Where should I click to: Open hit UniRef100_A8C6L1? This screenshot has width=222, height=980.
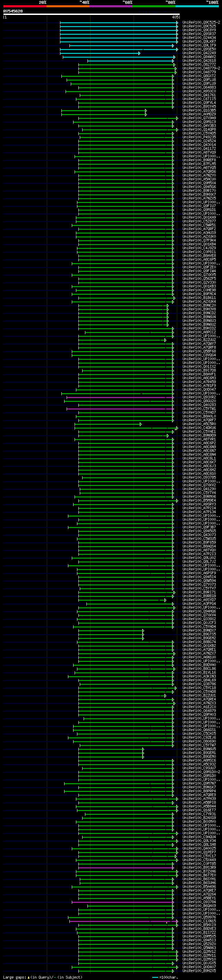pos(199,459)
